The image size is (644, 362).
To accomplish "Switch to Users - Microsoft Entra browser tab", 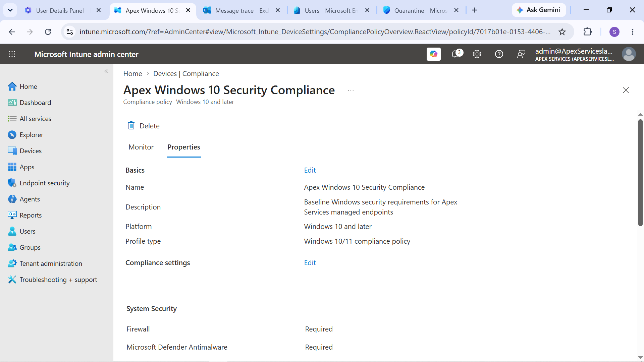I will pos(331,10).
